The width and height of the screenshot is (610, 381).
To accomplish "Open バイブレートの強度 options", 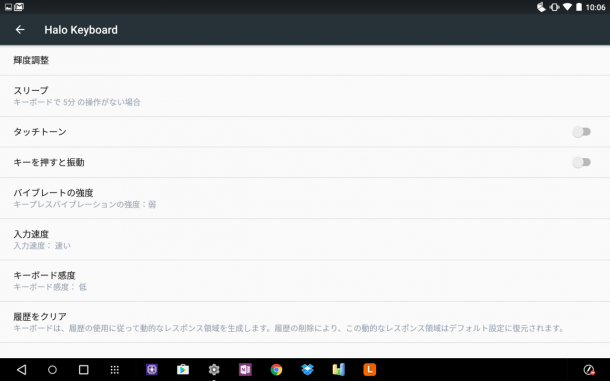I will (305, 198).
